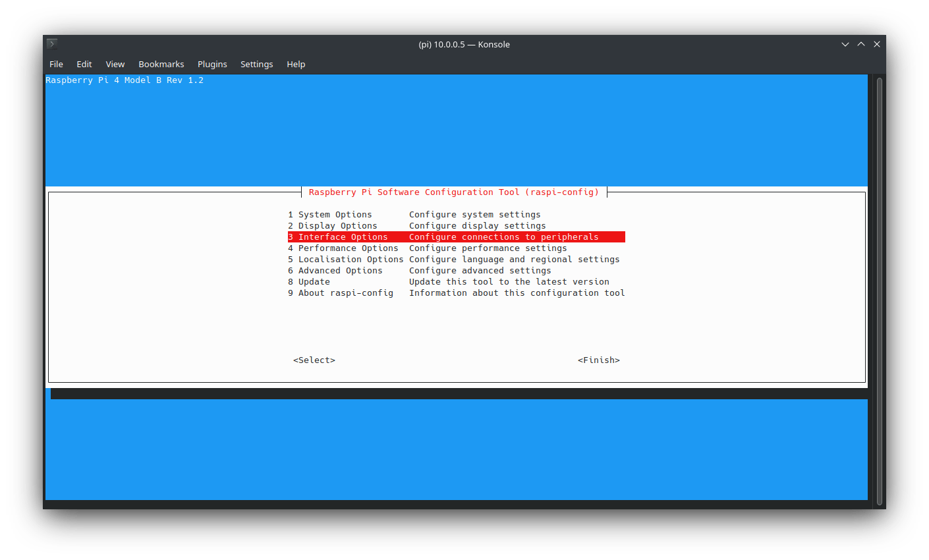Activate the <Select> button

click(314, 360)
